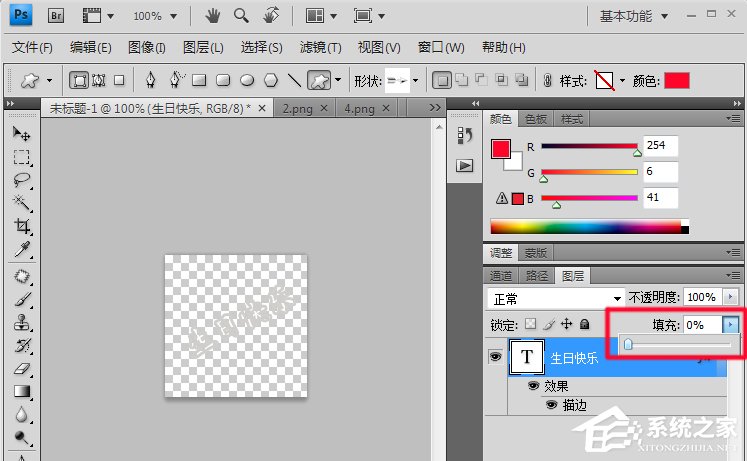The image size is (747, 461).
Task: Open the 不透明度 opacity slider arrow
Action: pos(729,298)
